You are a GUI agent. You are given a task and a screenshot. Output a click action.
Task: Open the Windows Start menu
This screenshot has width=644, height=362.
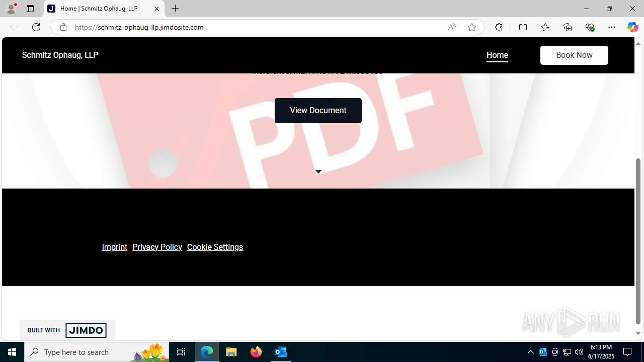click(x=12, y=352)
